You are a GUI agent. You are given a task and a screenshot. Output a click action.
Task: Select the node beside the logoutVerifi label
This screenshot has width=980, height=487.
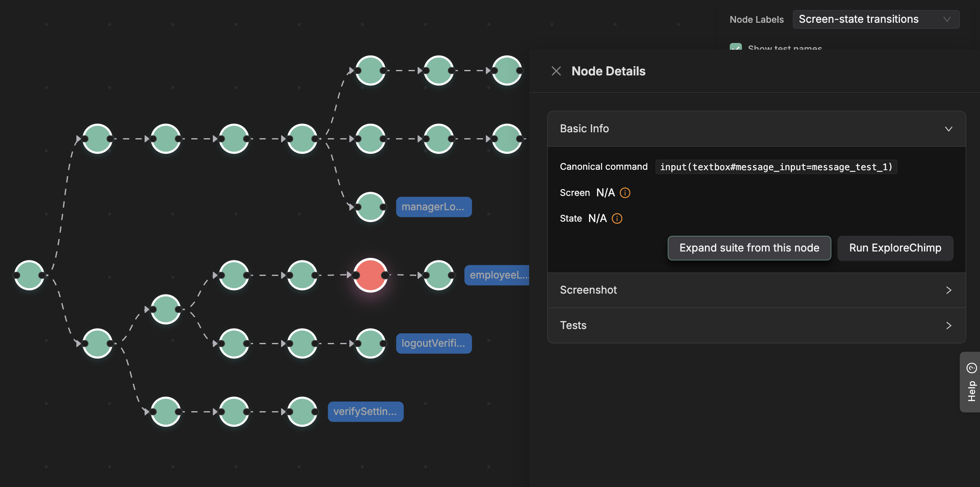pos(370,343)
